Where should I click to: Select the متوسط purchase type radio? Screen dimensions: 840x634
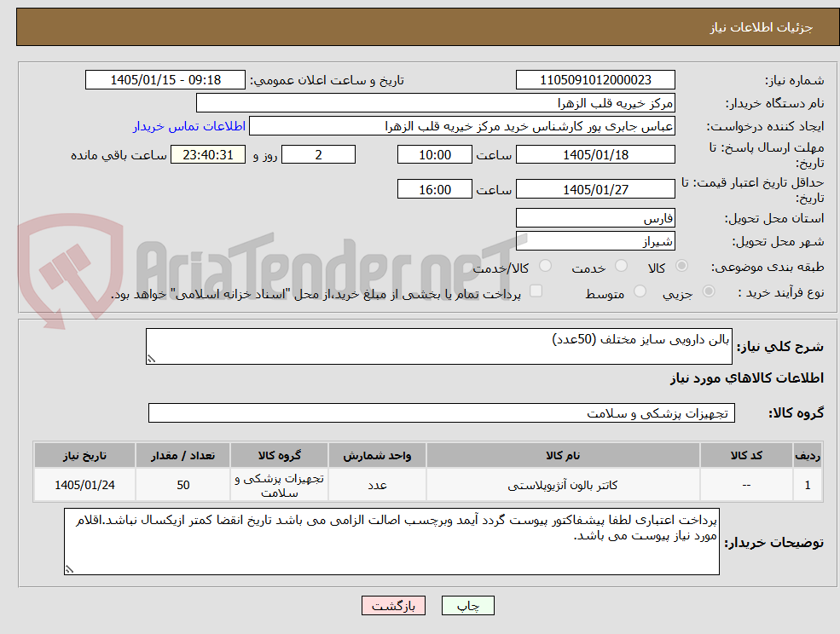click(640, 291)
